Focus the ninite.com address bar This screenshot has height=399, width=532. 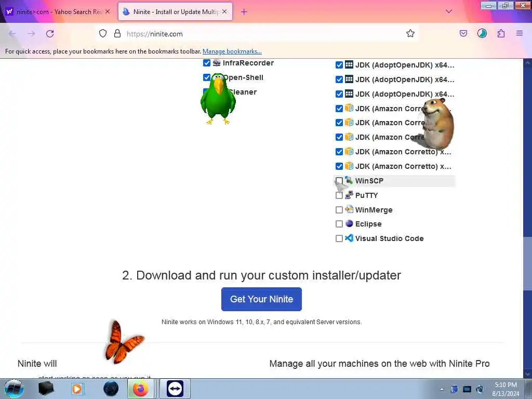[258, 34]
